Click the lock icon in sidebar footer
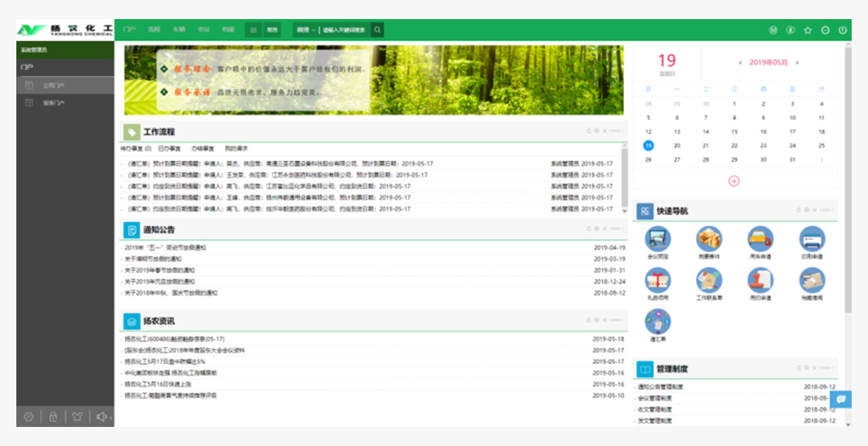Image resolution: width=868 pixels, height=446 pixels. 53,417
